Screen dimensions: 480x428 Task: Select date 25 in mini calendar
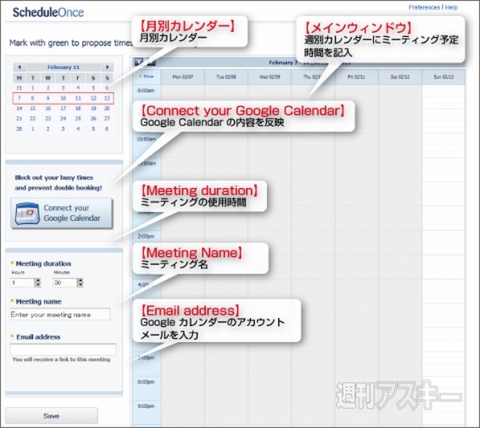(78, 119)
